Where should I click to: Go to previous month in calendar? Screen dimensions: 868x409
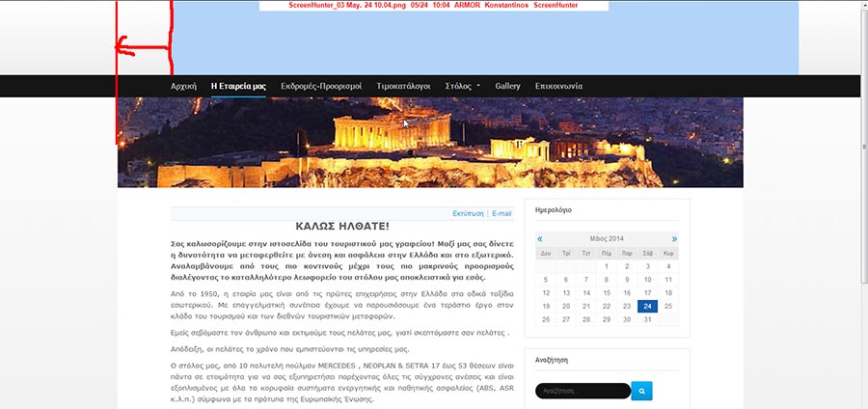[x=540, y=239]
